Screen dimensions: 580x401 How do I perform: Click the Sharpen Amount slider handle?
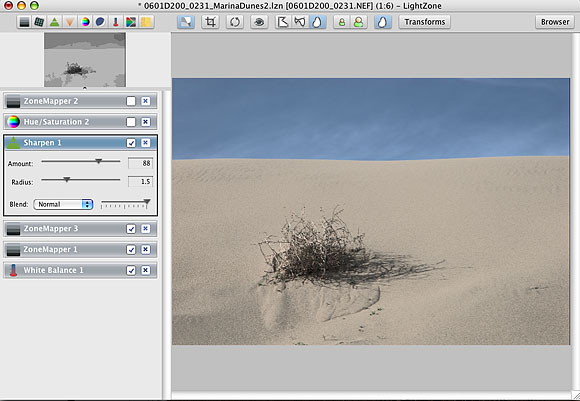(x=98, y=161)
